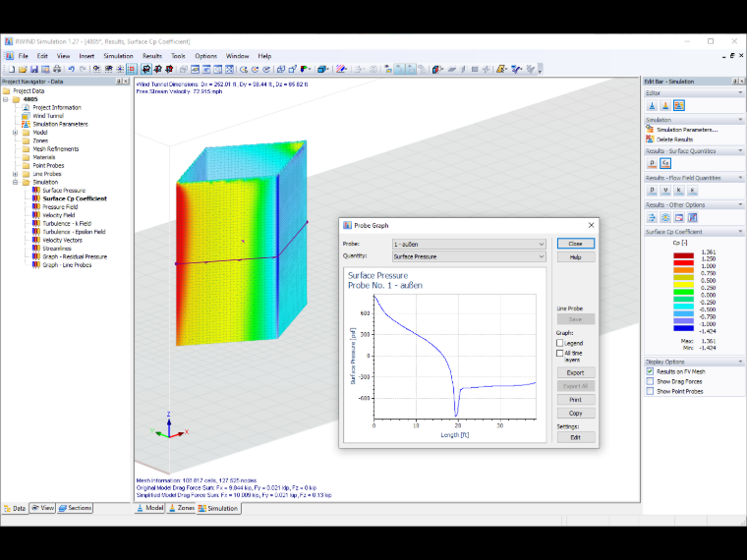
Task: Open the File menu
Action: coord(23,56)
